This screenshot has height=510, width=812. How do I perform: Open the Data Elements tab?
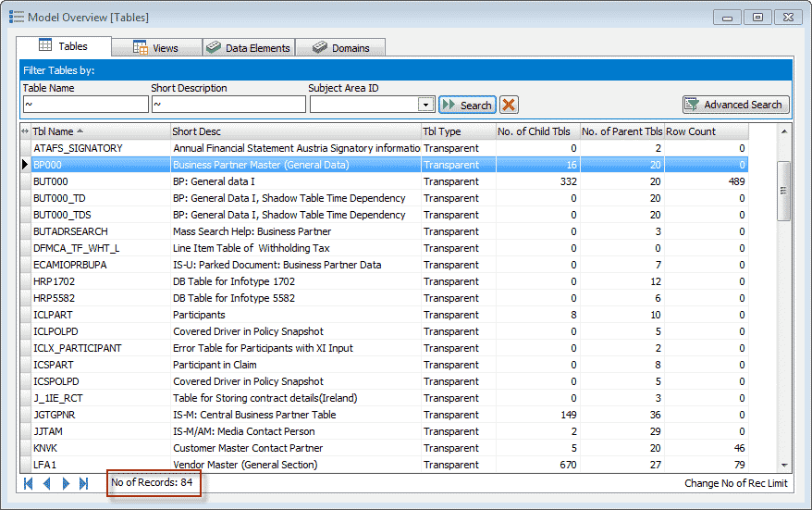(x=249, y=48)
